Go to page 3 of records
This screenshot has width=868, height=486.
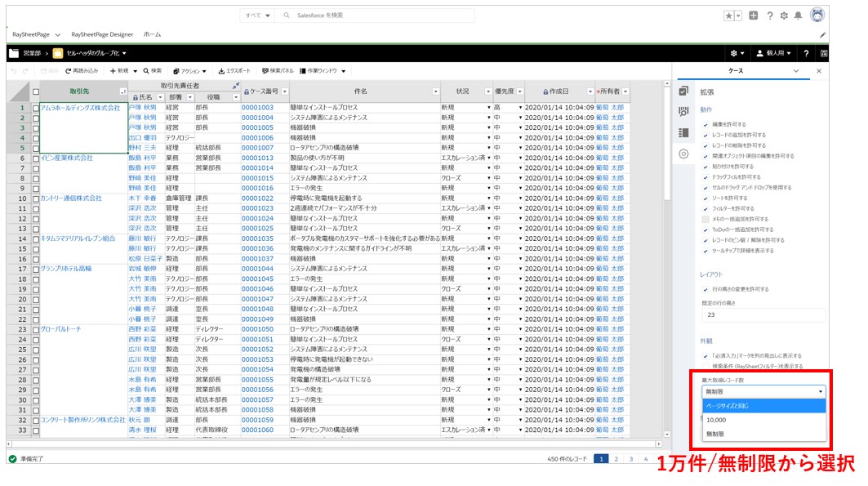click(x=631, y=459)
